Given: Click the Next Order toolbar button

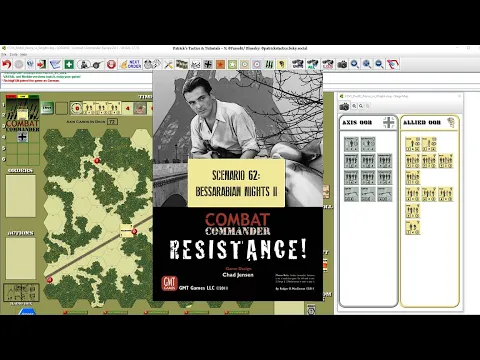Looking at the screenshot, I should [131, 64].
